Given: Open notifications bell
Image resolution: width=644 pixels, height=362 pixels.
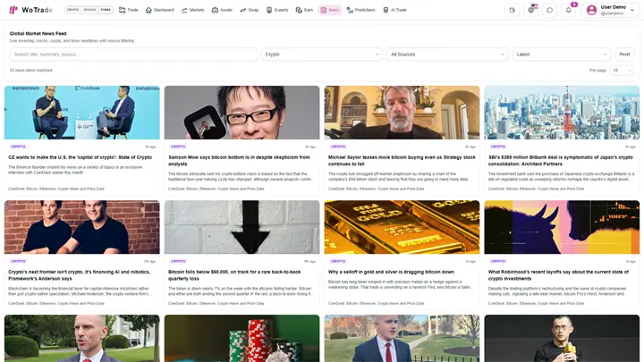Looking at the screenshot, I should (569, 10).
